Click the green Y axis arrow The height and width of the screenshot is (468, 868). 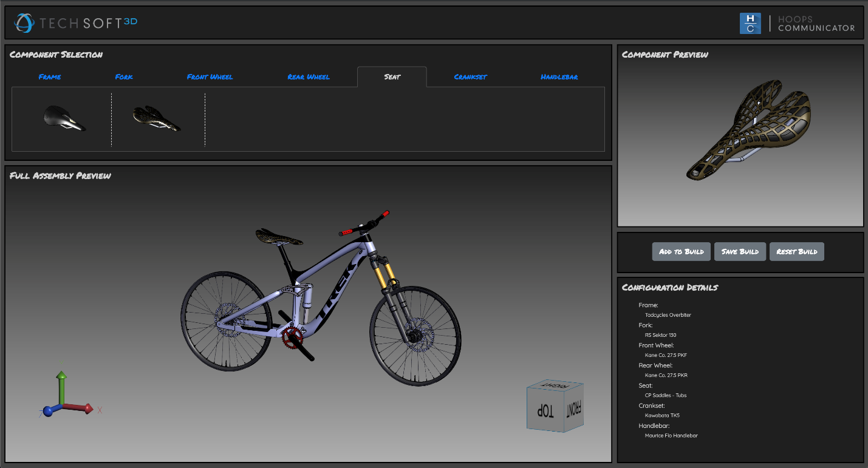click(60, 376)
